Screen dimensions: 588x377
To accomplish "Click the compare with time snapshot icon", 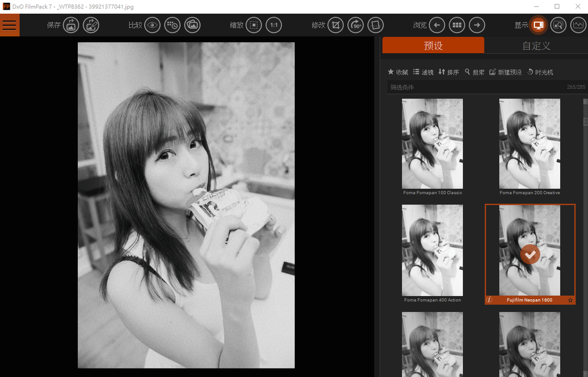I will pyautogui.click(x=172, y=25).
